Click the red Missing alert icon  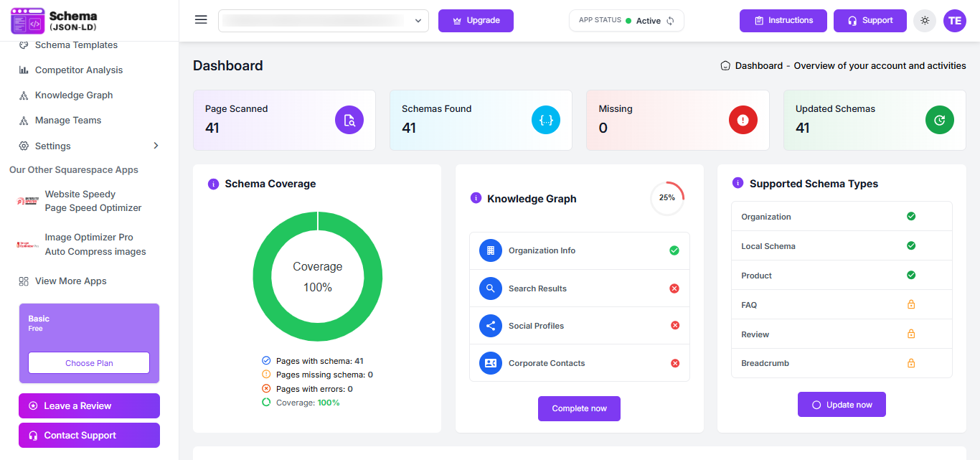tap(743, 120)
